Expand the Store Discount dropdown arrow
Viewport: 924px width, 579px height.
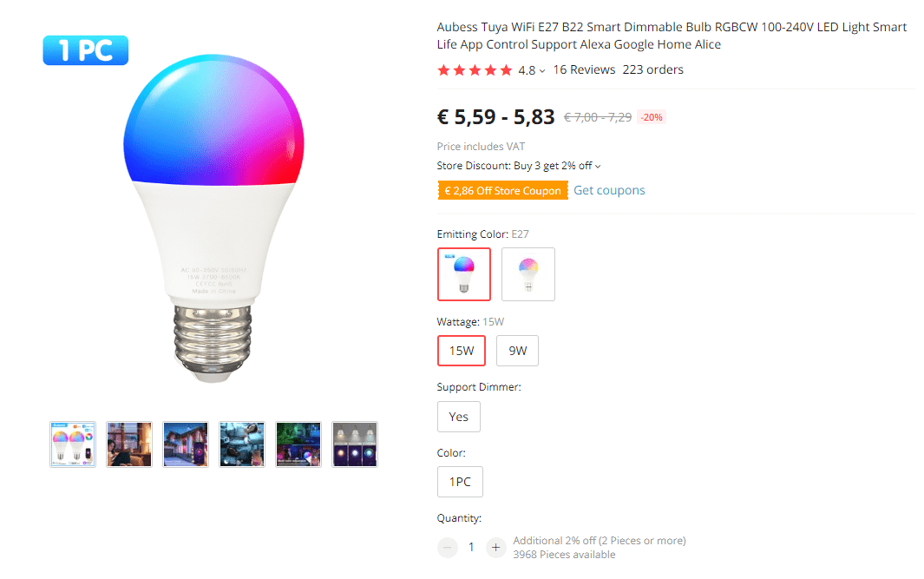click(x=598, y=166)
